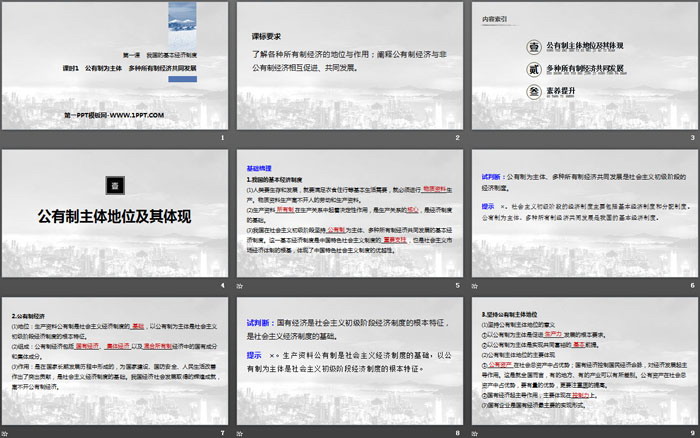Select slide 4 thumbnail 公有制主体地位及其体现
Image resolution: width=700 pixels, height=438 pixels.
pyautogui.click(x=115, y=213)
